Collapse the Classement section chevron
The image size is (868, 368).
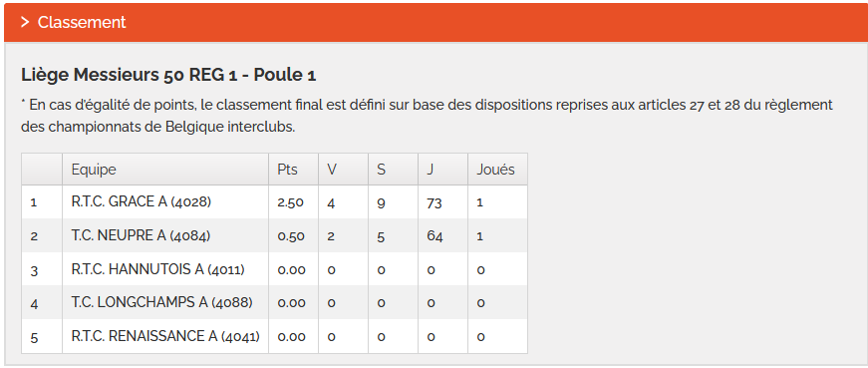click(25, 22)
